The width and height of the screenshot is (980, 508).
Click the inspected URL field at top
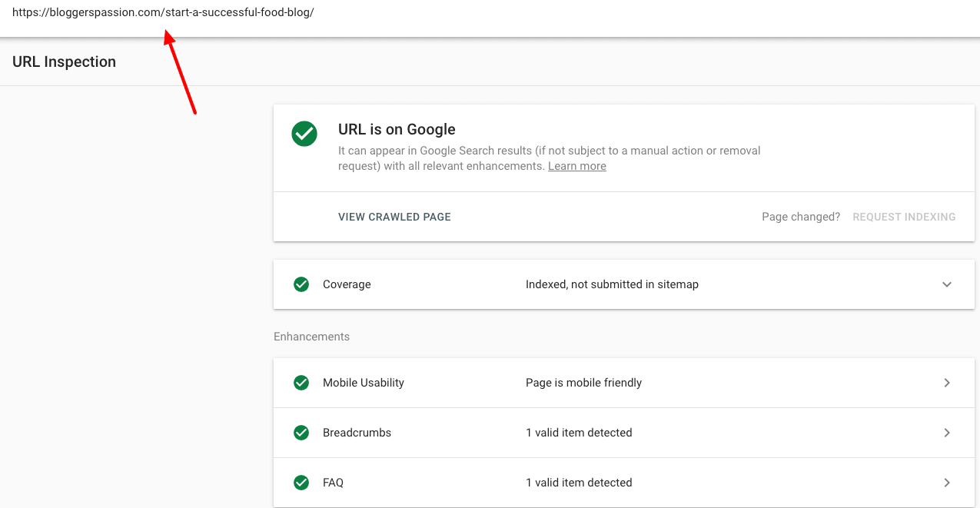click(163, 13)
